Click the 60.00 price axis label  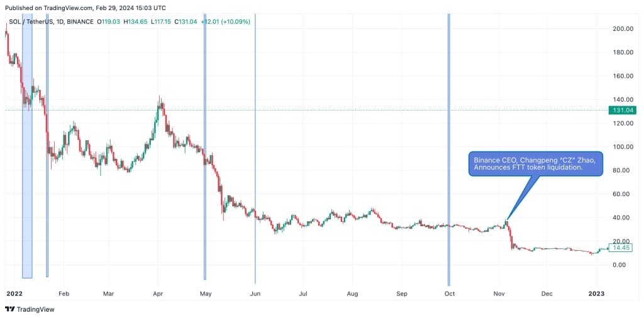point(621,194)
